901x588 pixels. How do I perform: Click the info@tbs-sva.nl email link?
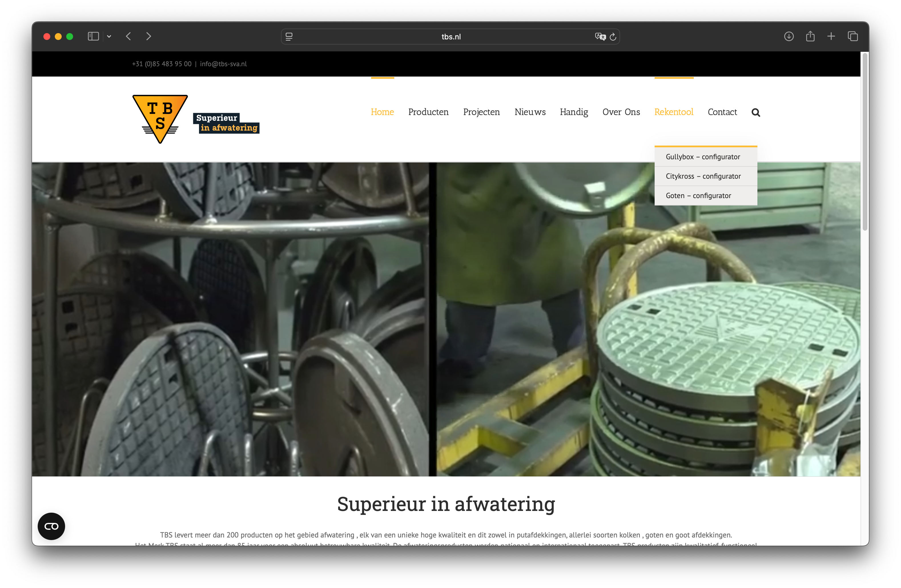(x=223, y=64)
